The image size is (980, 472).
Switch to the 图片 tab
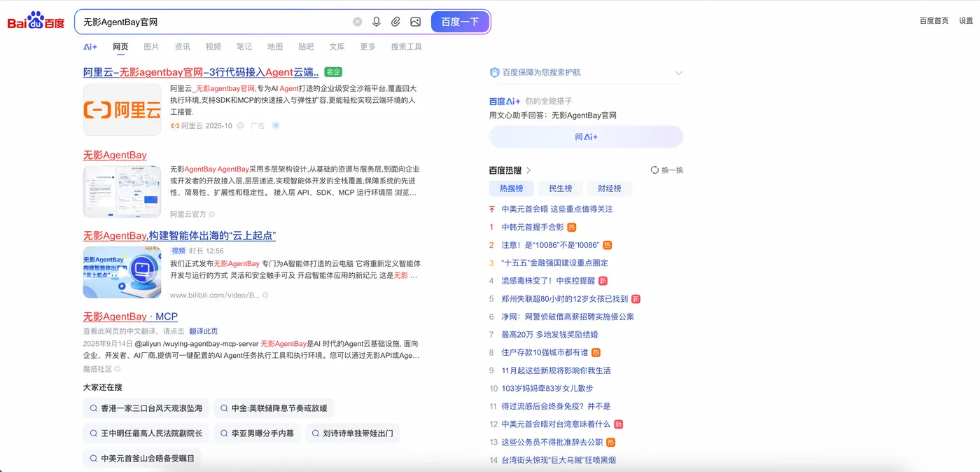click(x=151, y=47)
